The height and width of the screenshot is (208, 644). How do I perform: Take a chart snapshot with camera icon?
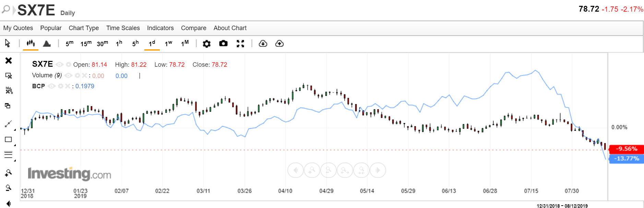click(x=223, y=43)
